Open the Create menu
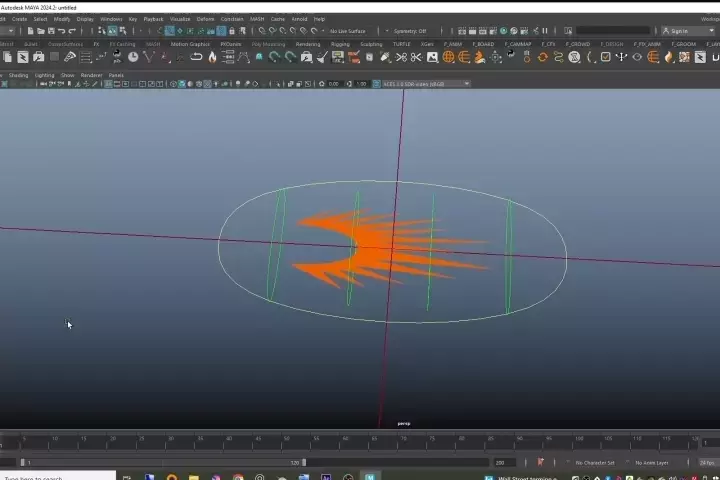The height and width of the screenshot is (480, 720). (x=19, y=19)
